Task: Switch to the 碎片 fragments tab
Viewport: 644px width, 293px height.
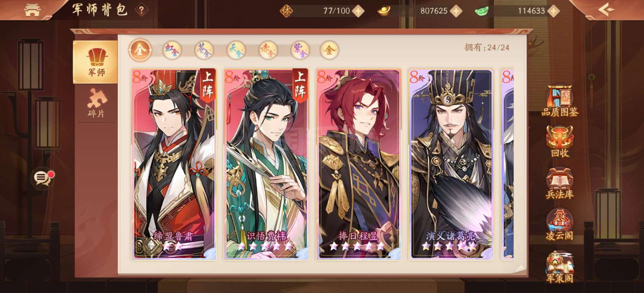Action: 96,103
